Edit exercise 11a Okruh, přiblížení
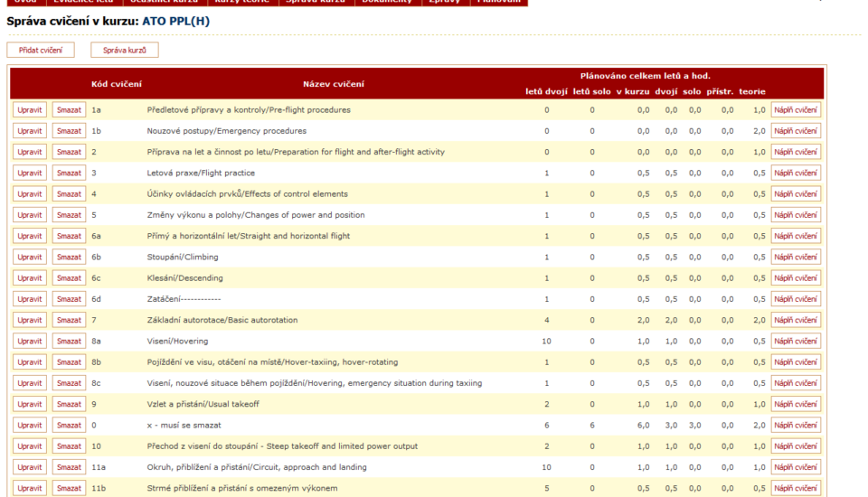This screenshot has width=868, height=497. [29, 467]
